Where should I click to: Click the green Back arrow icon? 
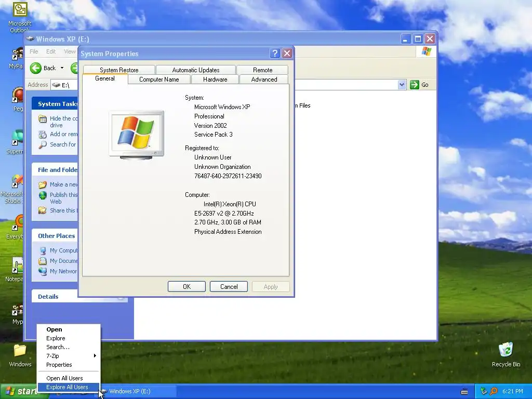pyautogui.click(x=36, y=68)
